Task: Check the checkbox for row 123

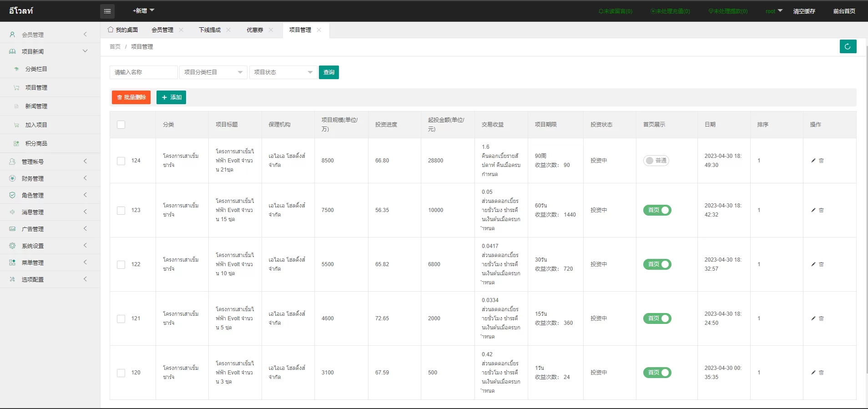Action: [x=121, y=211]
